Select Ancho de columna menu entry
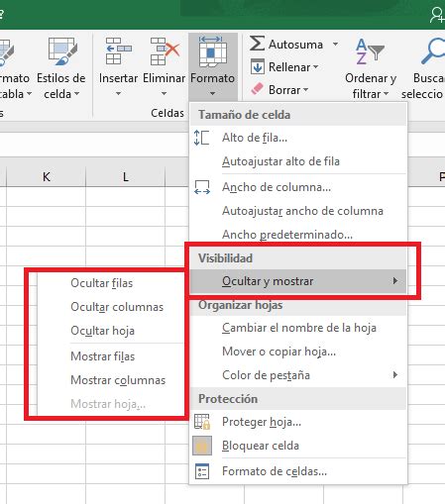The width and height of the screenshot is (445, 504). tap(298, 187)
